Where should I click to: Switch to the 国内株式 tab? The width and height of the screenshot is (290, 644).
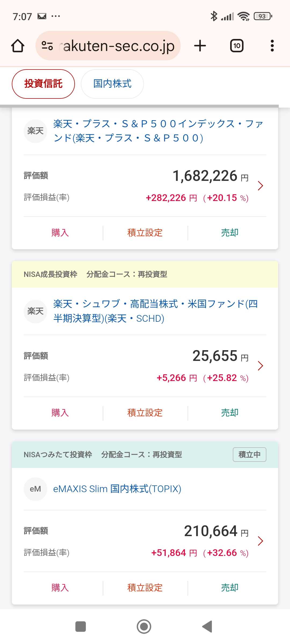pos(112,84)
